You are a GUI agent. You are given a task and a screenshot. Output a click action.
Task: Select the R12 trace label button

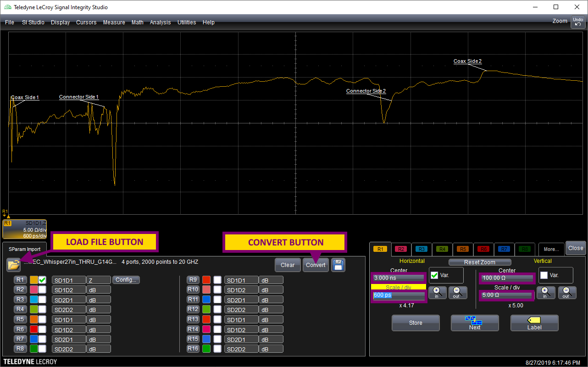[x=193, y=310]
